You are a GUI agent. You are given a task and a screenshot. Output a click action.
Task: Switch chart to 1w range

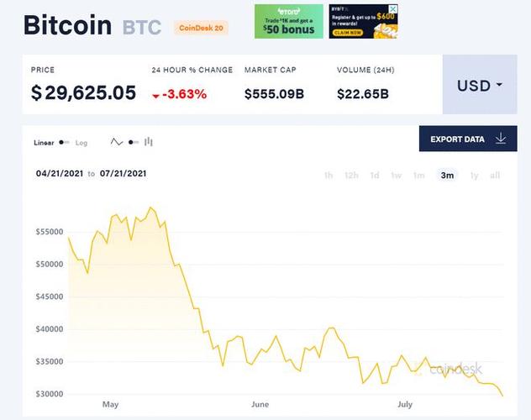coord(397,175)
